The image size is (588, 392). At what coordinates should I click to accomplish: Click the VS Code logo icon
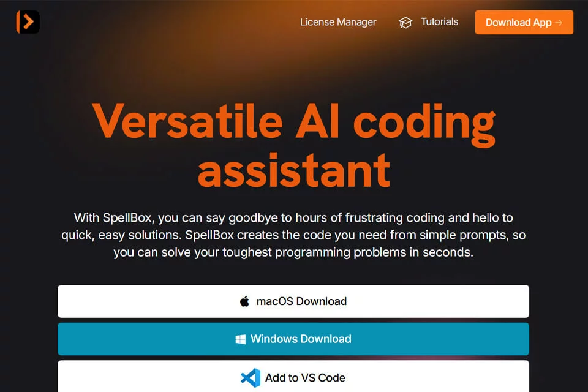point(251,378)
